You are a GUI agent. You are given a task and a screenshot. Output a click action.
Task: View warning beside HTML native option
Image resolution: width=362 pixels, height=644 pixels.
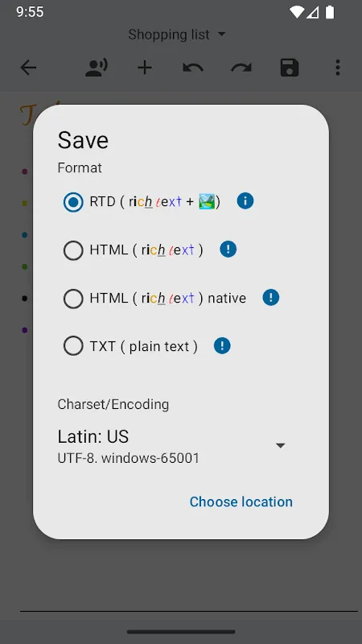[271, 297]
